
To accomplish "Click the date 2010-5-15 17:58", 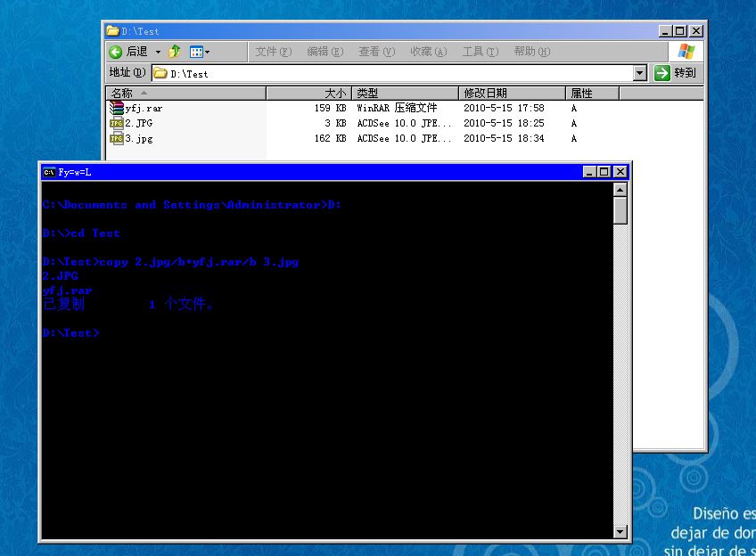I will coord(504,108).
